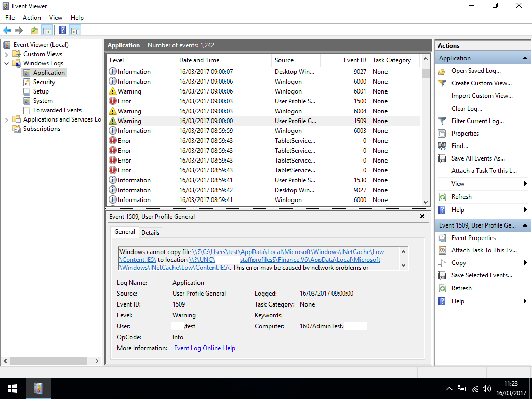Follow the Event Log Online Help link

204,348
